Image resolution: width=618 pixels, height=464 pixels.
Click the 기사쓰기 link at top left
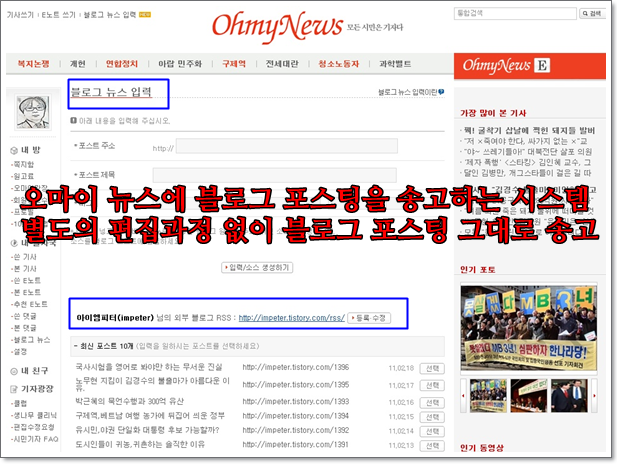point(20,15)
